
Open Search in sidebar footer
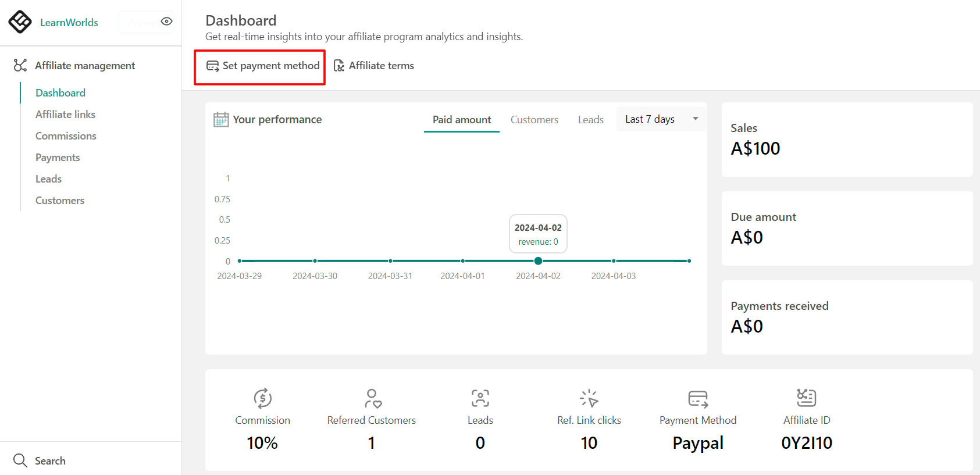(50, 461)
